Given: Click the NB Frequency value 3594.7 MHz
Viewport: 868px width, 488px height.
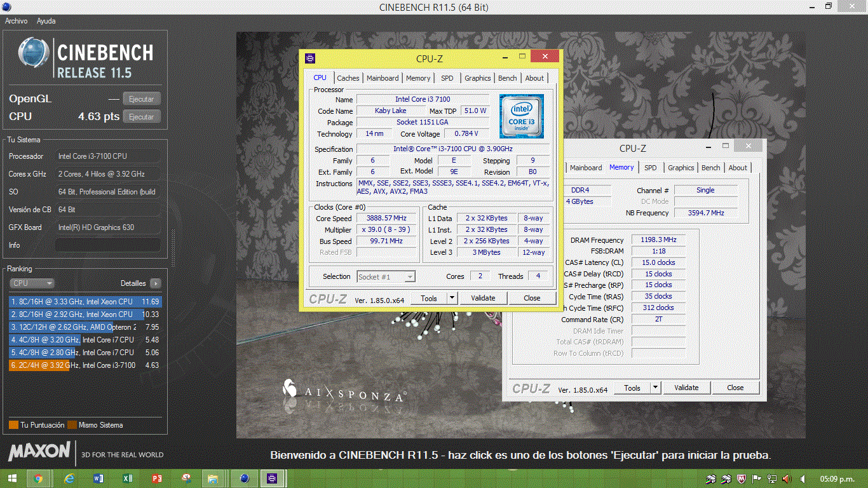Looking at the screenshot, I should pos(706,213).
